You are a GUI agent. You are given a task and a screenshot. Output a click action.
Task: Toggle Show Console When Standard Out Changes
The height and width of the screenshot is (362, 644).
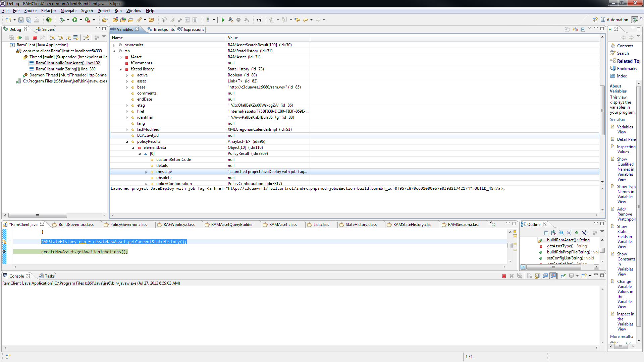pos(545,276)
